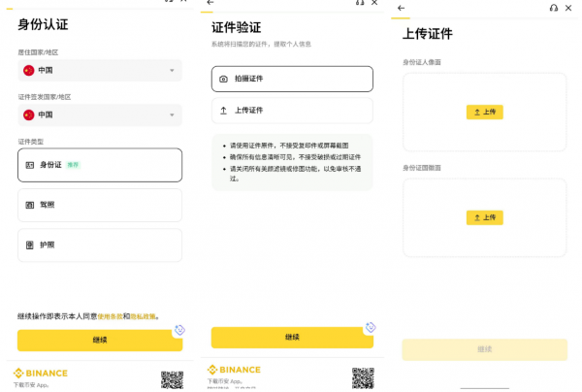The width and height of the screenshot is (582, 392).
Task: Click the China flag in issuing country field
Action: (28, 114)
